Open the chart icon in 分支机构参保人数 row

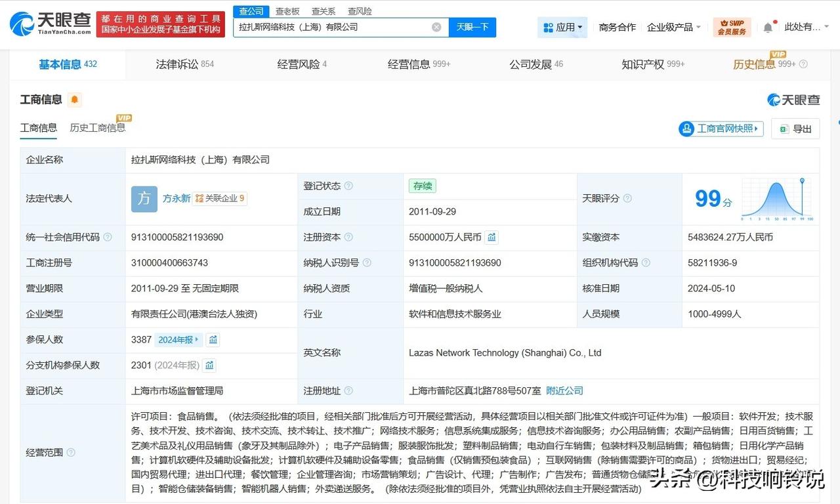tap(209, 365)
